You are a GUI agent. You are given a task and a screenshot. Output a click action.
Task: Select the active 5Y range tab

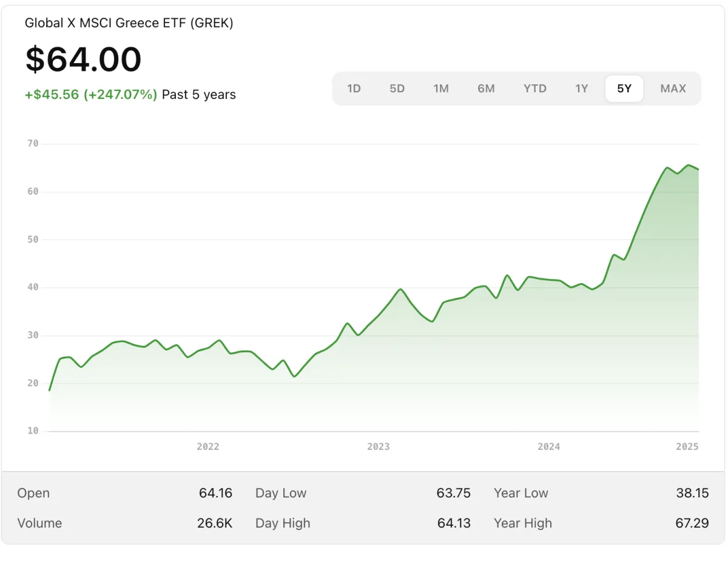[624, 89]
